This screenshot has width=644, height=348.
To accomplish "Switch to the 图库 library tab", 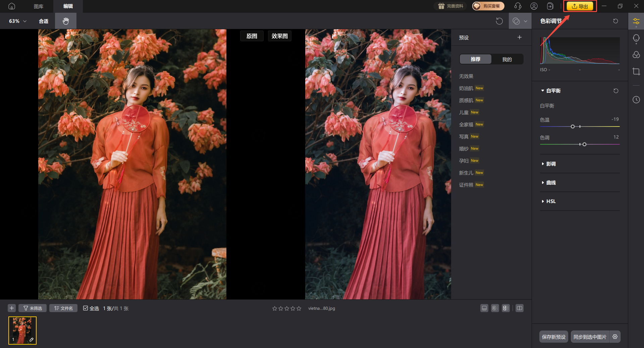I will click(39, 6).
